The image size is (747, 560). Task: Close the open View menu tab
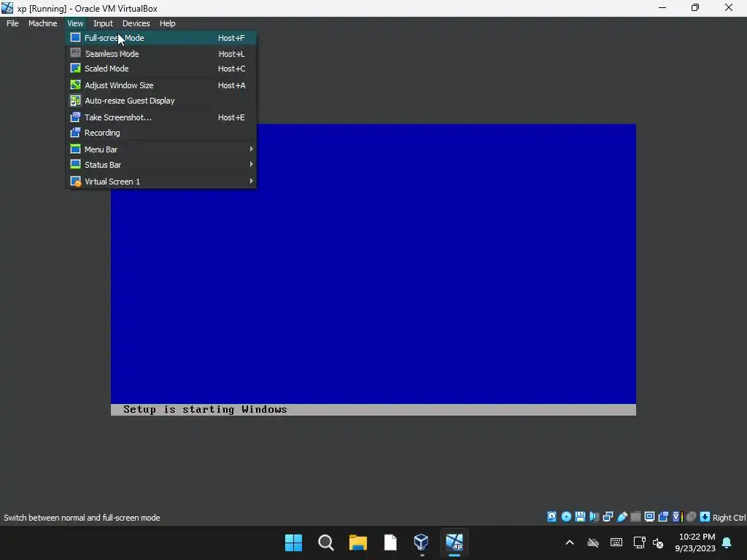[75, 23]
